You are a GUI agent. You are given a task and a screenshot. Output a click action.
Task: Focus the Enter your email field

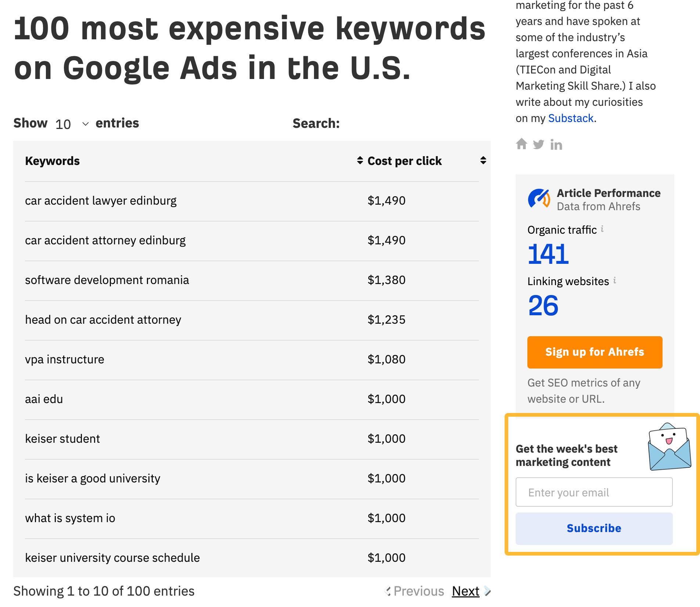pyautogui.click(x=594, y=492)
